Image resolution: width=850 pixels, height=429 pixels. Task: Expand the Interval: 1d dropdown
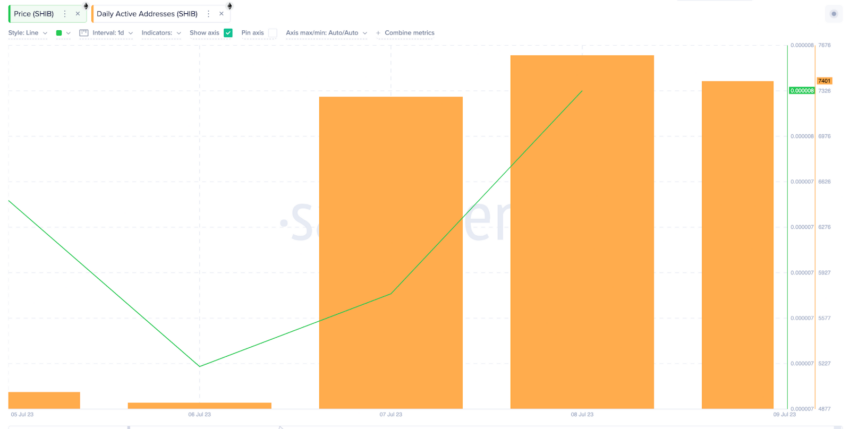coord(112,33)
